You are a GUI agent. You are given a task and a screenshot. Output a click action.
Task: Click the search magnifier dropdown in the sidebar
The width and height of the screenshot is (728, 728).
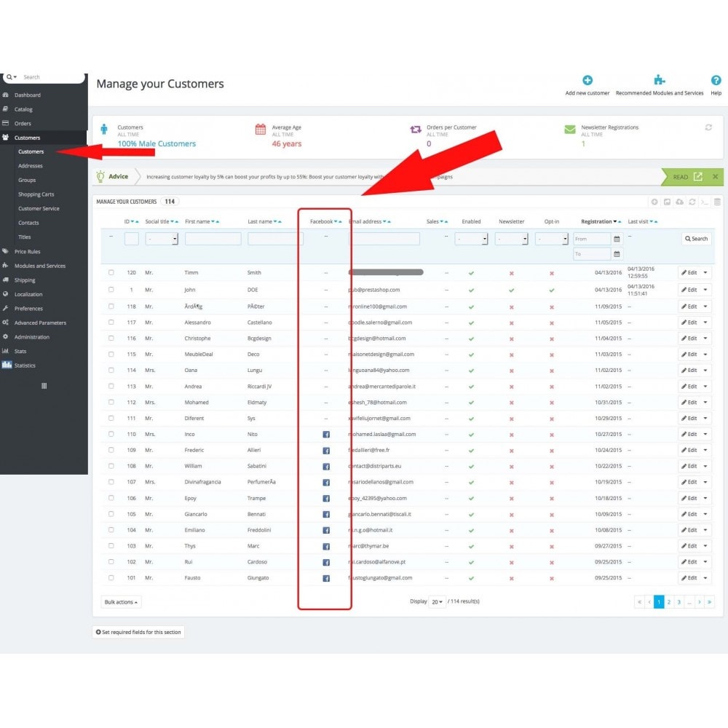pos(12,77)
